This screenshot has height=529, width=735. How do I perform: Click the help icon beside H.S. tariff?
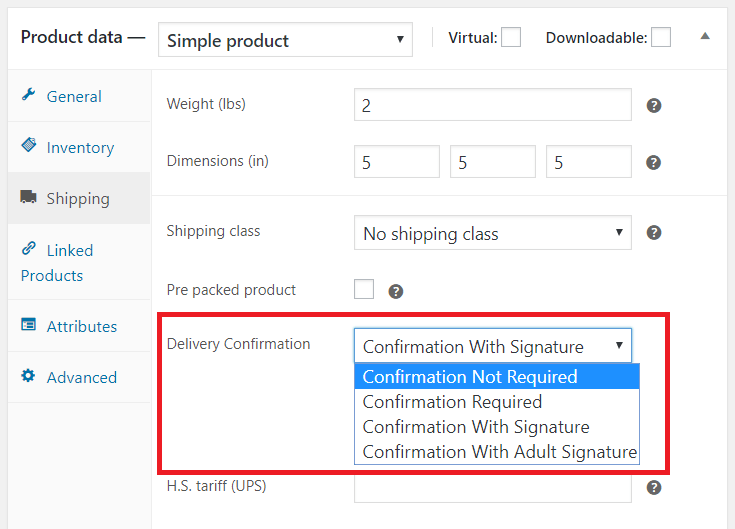654,488
